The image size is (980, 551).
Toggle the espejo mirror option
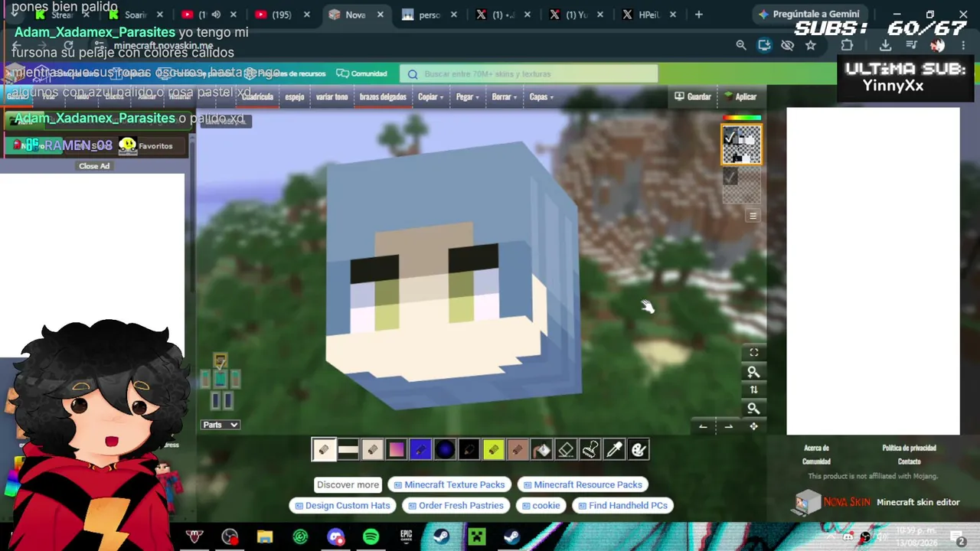[295, 97]
